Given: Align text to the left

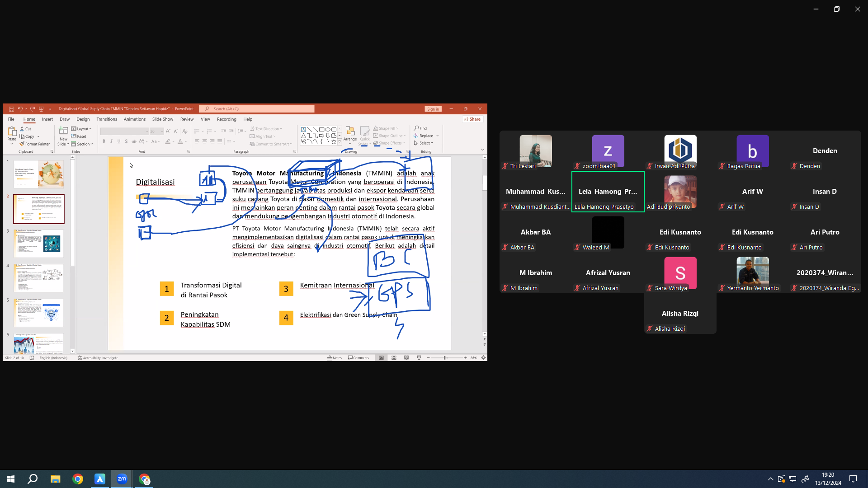Looking at the screenshot, I should click(x=197, y=141).
